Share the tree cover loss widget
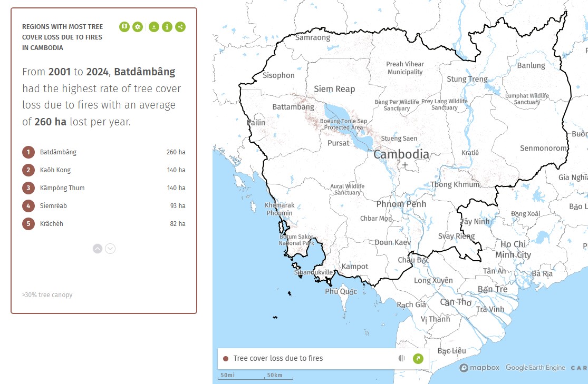 click(180, 27)
